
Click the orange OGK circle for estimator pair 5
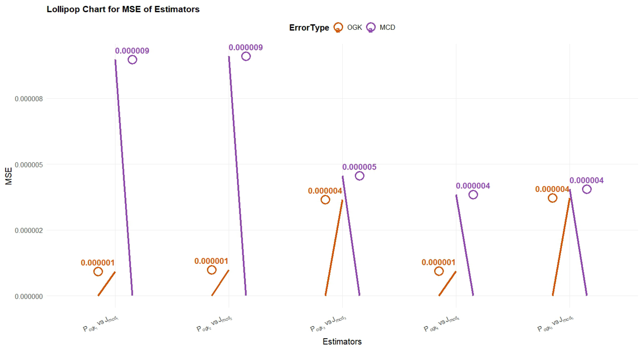[552, 198]
